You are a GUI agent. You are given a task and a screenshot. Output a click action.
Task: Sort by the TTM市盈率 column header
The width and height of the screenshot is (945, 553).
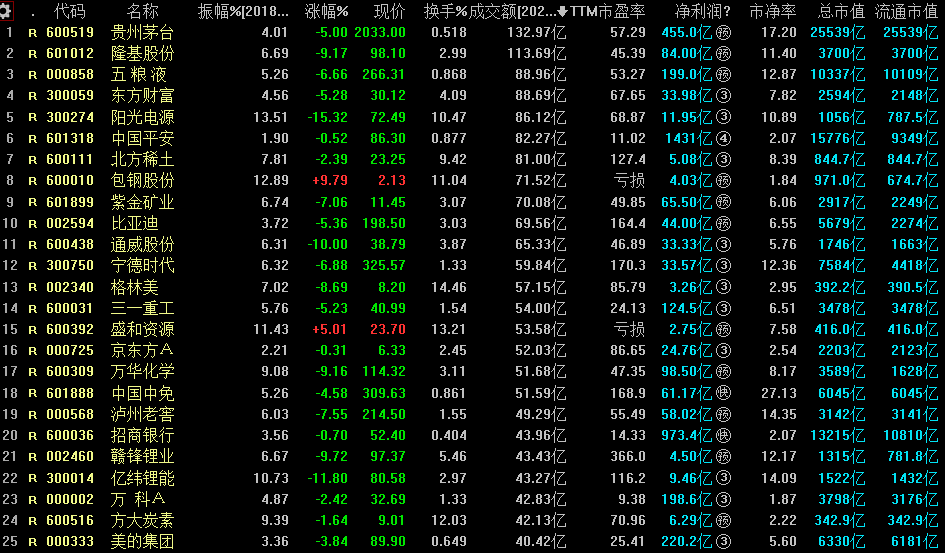(x=608, y=11)
